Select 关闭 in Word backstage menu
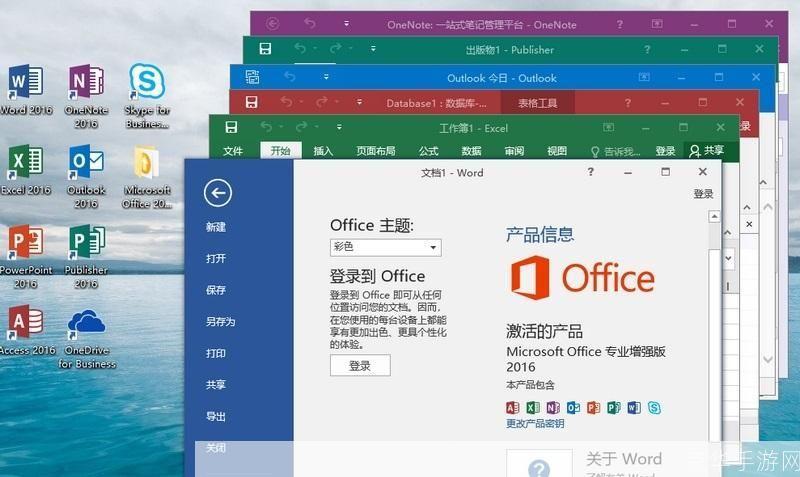This screenshot has height=477, width=800. [x=216, y=448]
